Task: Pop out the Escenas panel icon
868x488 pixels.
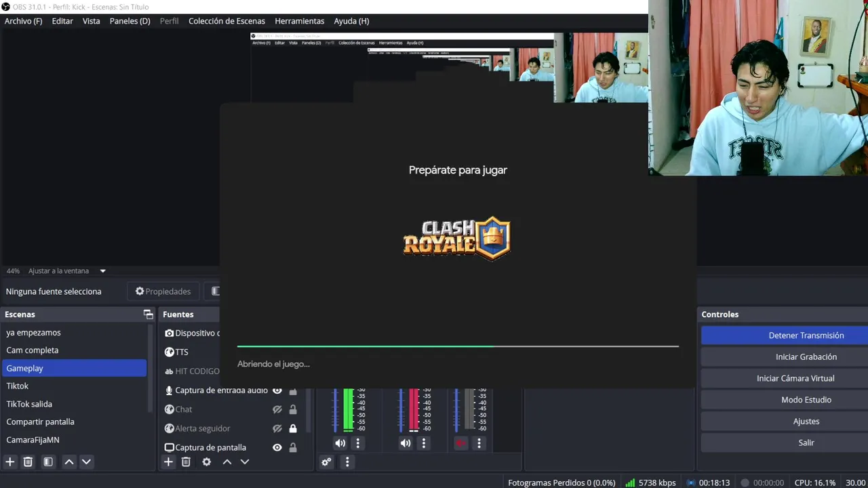Action: 148,314
